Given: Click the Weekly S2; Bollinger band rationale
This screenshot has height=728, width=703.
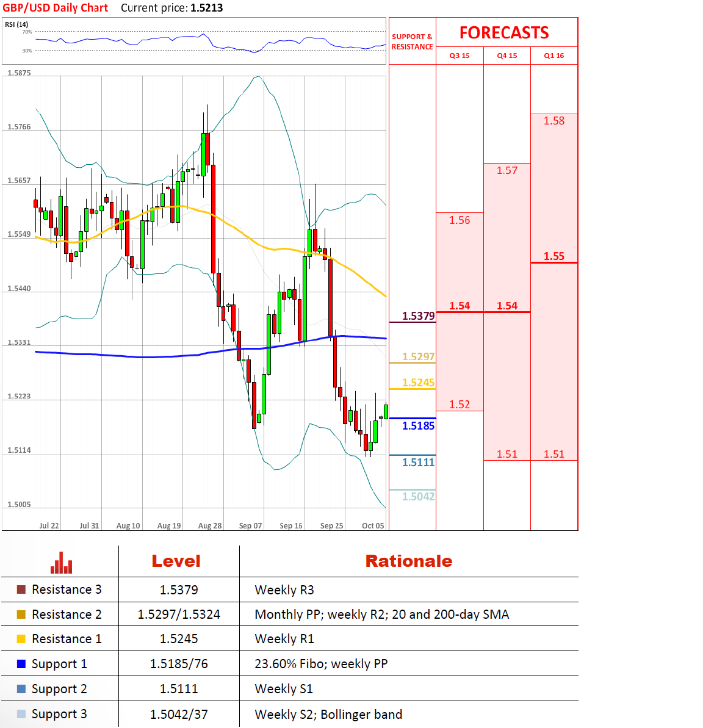Looking at the screenshot, I should pos(328,715).
